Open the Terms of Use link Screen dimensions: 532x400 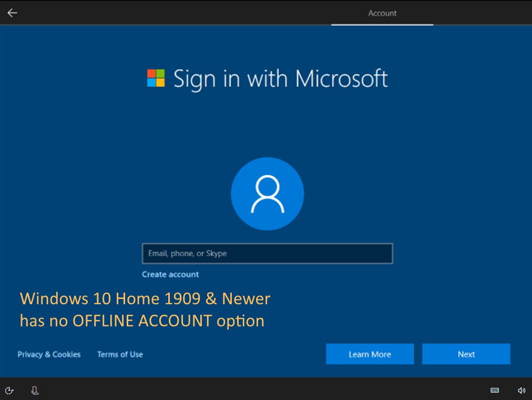[120, 354]
